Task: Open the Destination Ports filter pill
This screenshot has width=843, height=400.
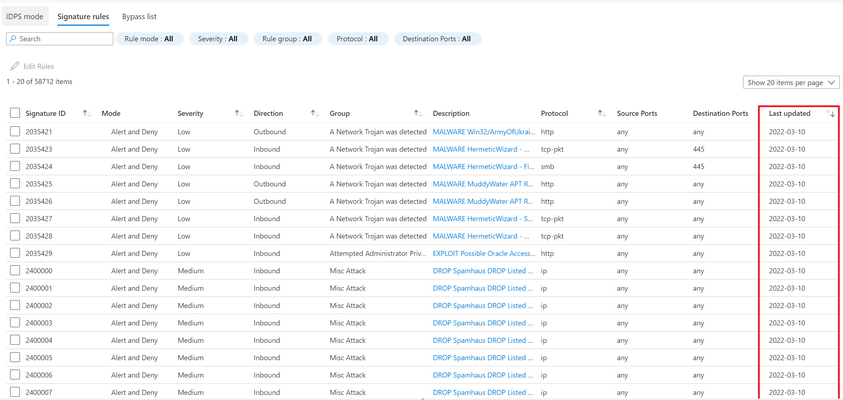Action: click(x=438, y=39)
